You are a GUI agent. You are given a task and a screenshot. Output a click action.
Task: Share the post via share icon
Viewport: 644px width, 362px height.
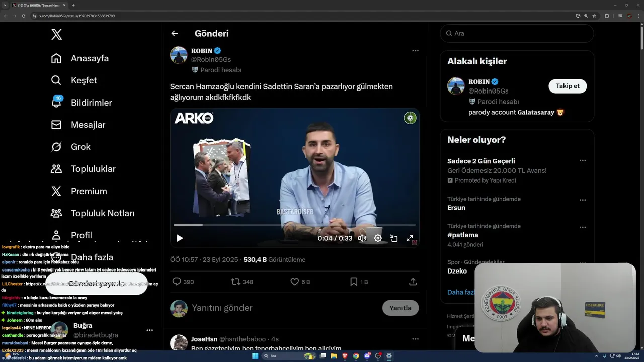tap(413, 282)
